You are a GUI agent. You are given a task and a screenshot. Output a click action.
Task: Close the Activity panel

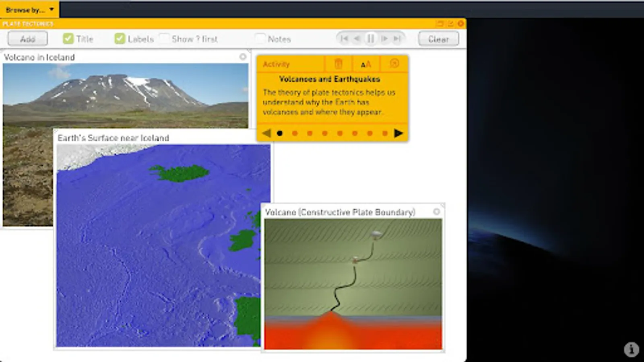click(x=394, y=64)
